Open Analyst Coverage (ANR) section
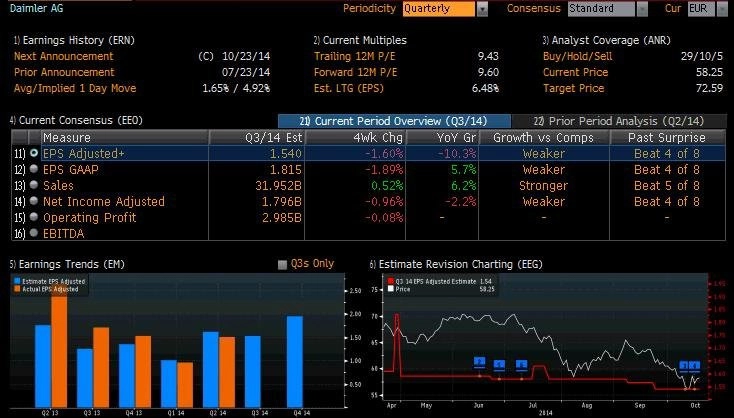This screenshot has height=418, width=734. tap(607, 40)
